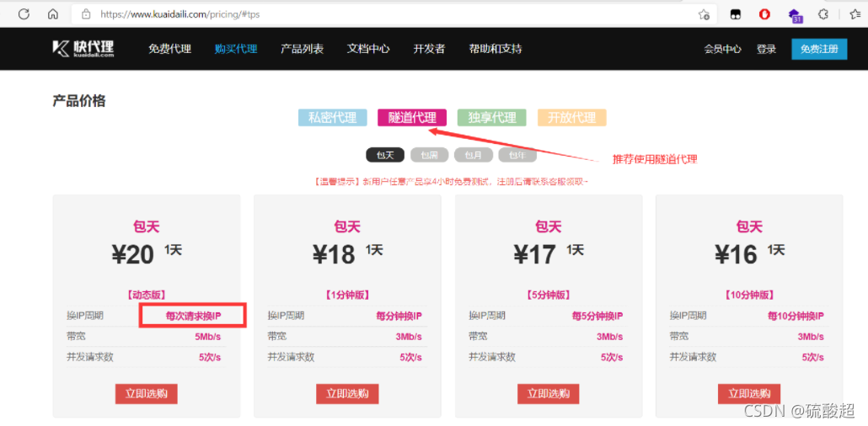868x426 pixels.
Task: Click the ¥17 price text
Action: pos(534,254)
